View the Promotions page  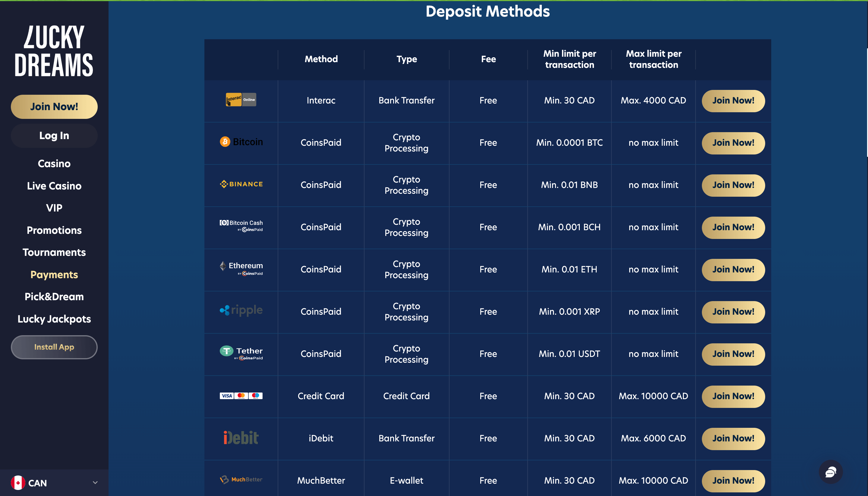point(54,230)
